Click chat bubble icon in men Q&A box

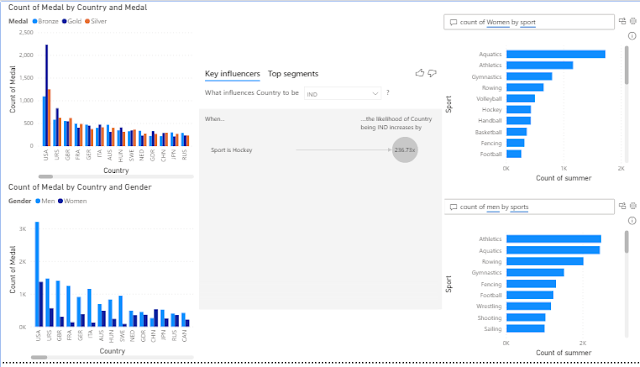[x=453, y=207]
